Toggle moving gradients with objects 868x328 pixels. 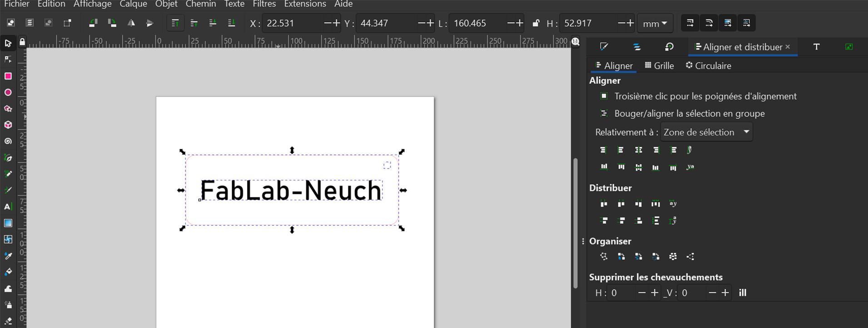click(x=728, y=23)
